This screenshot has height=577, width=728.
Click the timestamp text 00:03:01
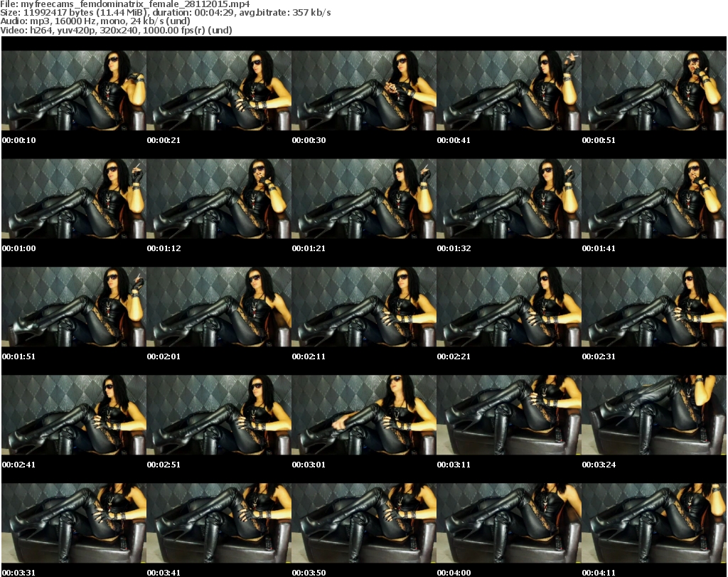(309, 464)
